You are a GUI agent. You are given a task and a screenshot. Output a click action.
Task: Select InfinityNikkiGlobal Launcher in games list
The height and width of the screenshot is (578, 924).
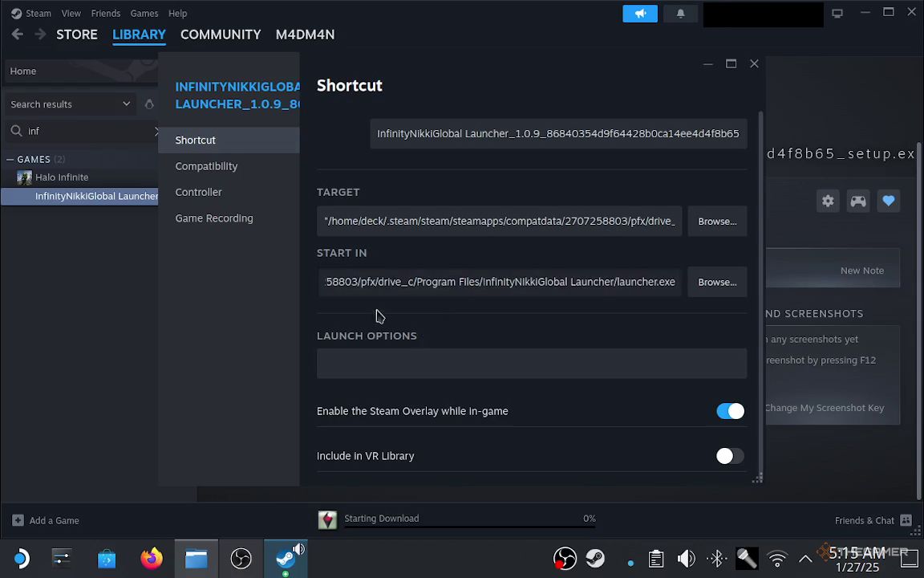click(79, 196)
